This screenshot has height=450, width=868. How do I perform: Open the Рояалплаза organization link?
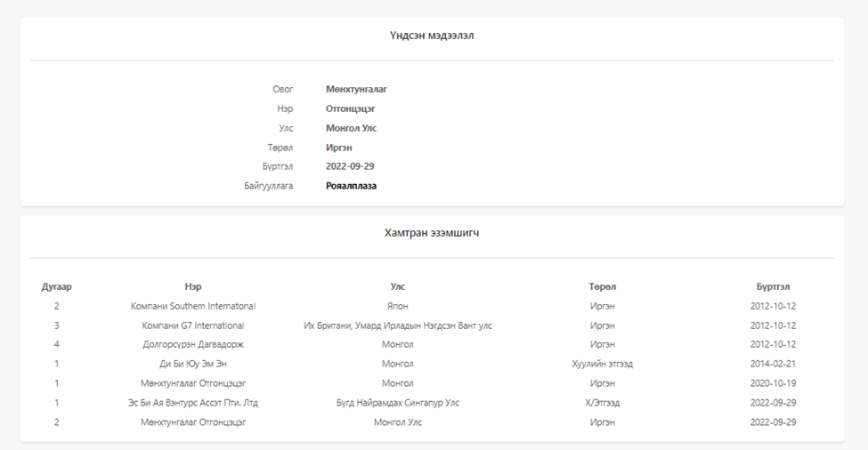[x=351, y=186]
